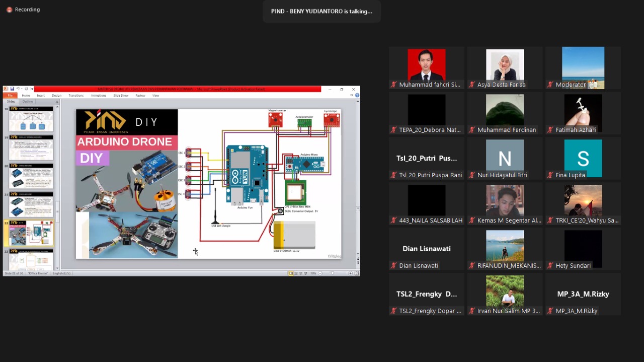Click muted mic icon beside Tsl_20_Putri Puspa Rani
644x362 pixels.
click(x=394, y=175)
